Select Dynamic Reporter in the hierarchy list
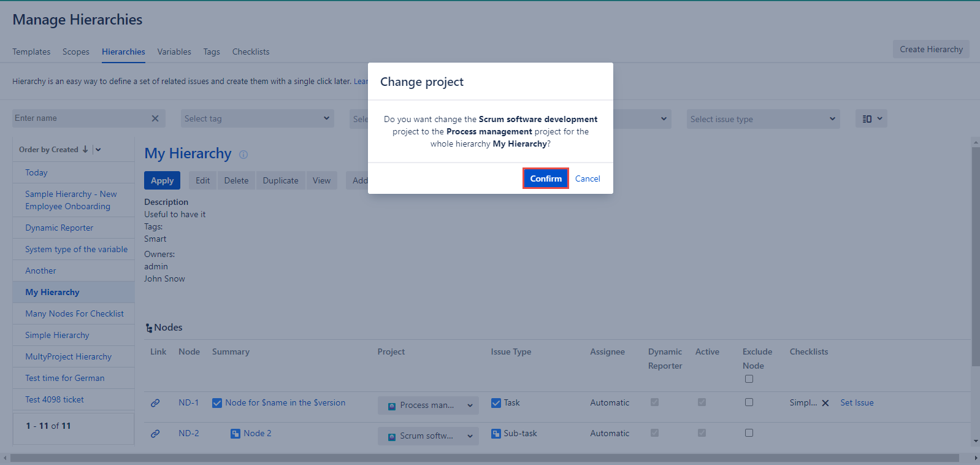The height and width of the screenshot is (465, 980). point(59,228)
